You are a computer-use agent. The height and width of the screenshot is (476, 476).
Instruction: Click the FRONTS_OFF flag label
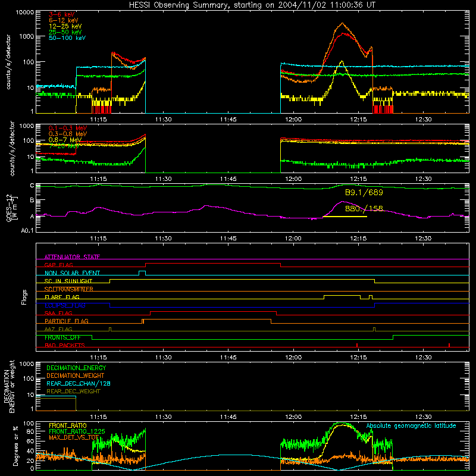pyautogui.click(x=62, y=337)
